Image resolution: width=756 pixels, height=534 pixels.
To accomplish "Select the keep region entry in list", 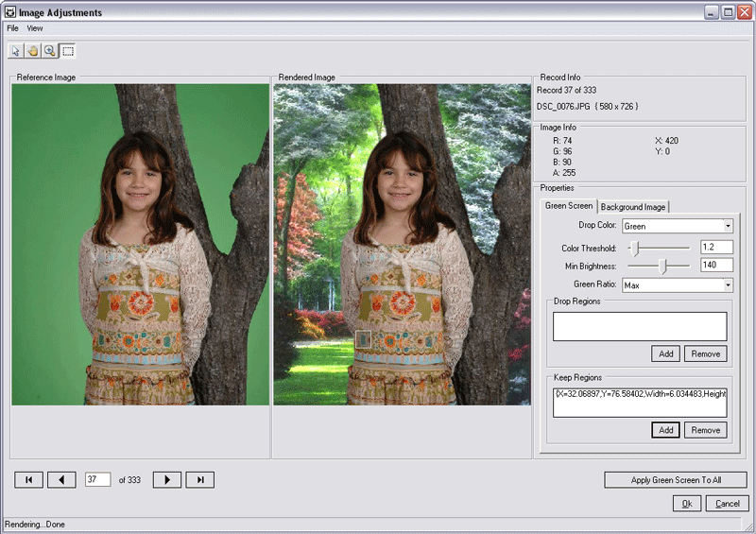I will (639, 393).
